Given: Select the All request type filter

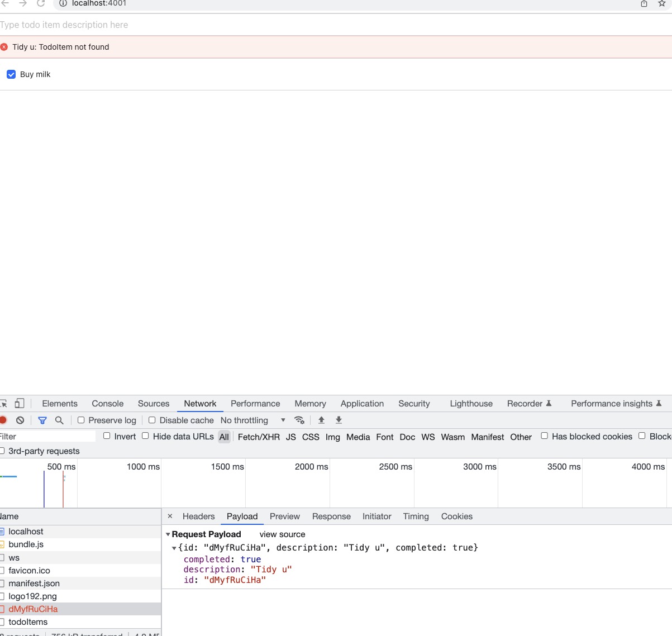Looking at the screenshot, I should click(224, 437).
